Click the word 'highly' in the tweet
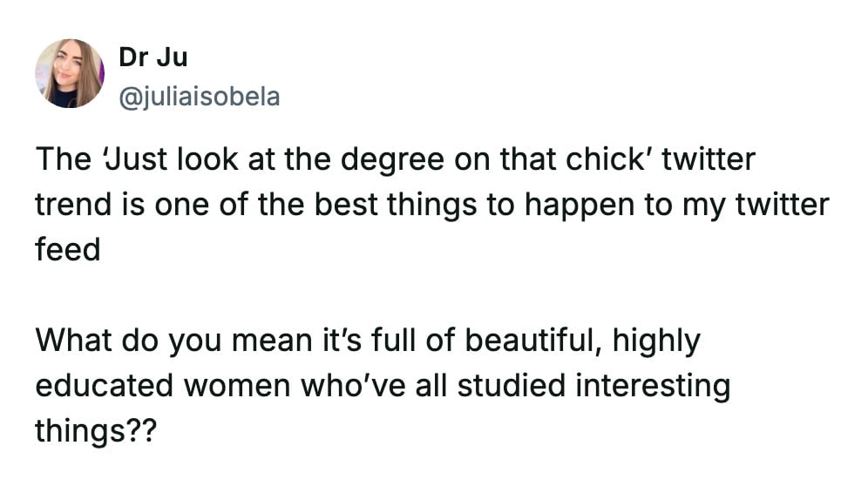 point(656,341)
